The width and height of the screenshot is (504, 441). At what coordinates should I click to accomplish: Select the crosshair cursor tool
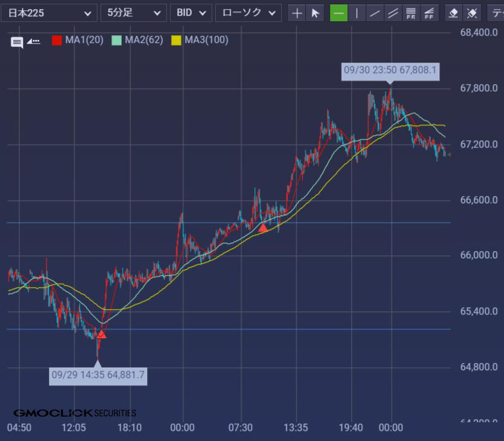click(x=297, y=13)
